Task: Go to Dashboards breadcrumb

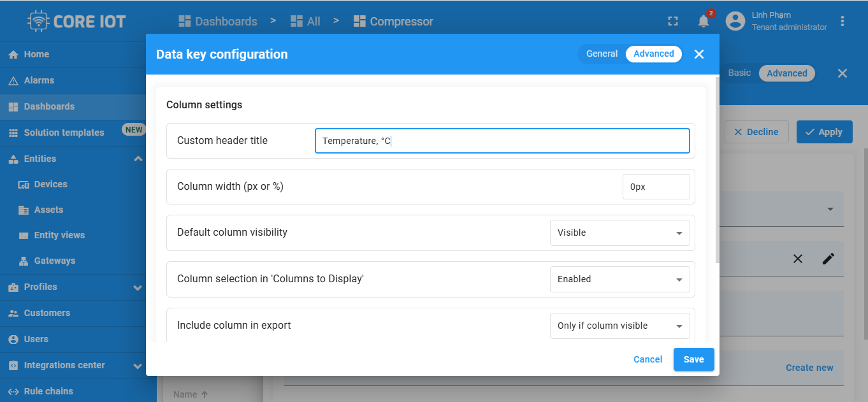Action: [218, 22]
